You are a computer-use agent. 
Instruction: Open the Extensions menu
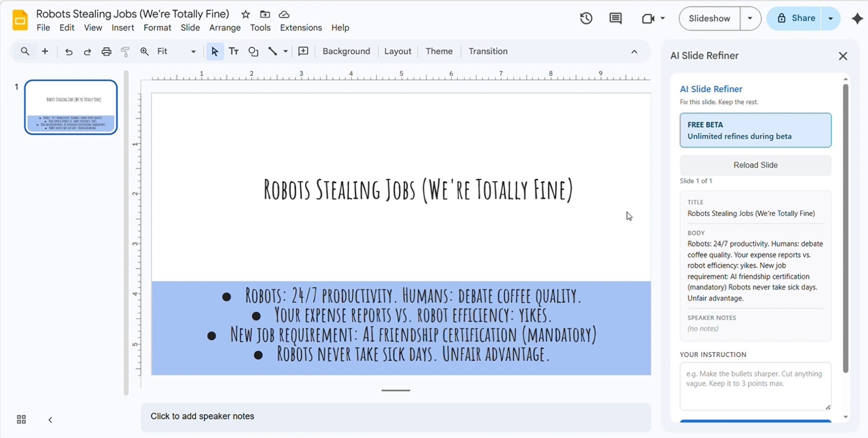pos(300,28)
